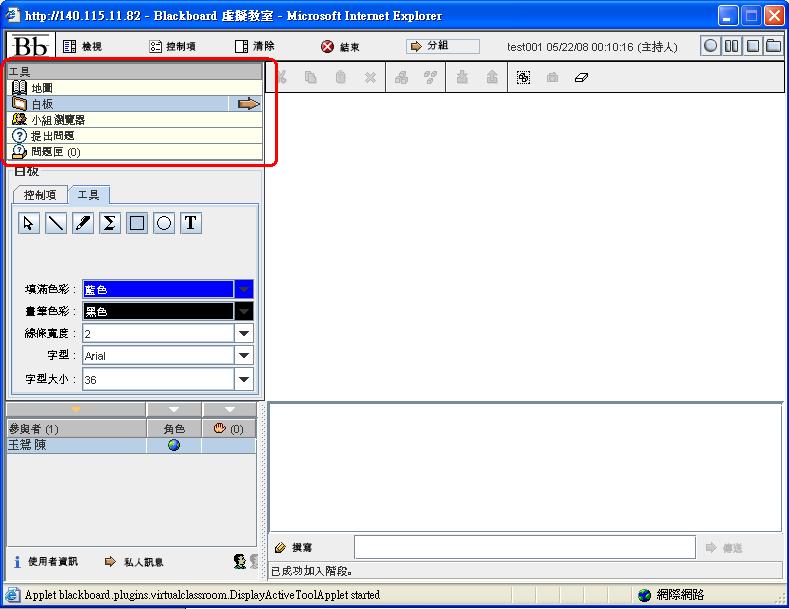Viewport: 789px width, 609px height.
Task: Select the sigma equation tool
Action: pyautogui.click(x=110, y=223)
